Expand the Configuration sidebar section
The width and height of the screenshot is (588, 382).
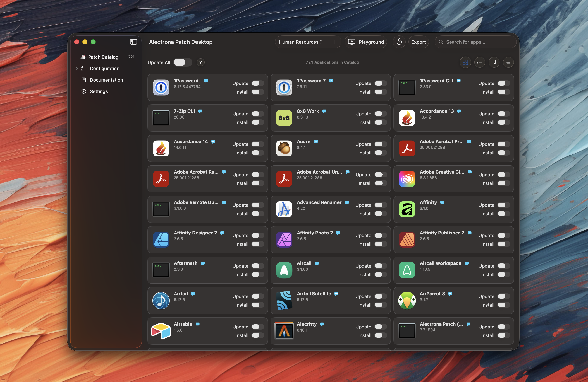pos(77,69)
